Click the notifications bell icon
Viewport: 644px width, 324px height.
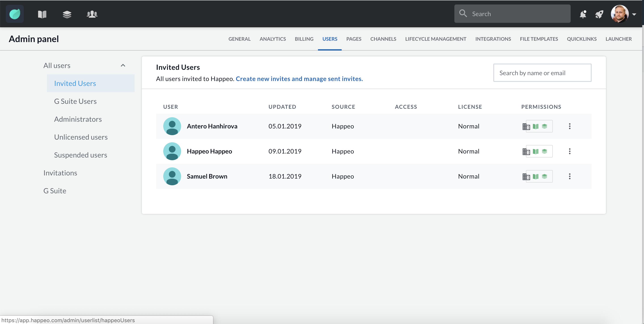tap(583, 14)
